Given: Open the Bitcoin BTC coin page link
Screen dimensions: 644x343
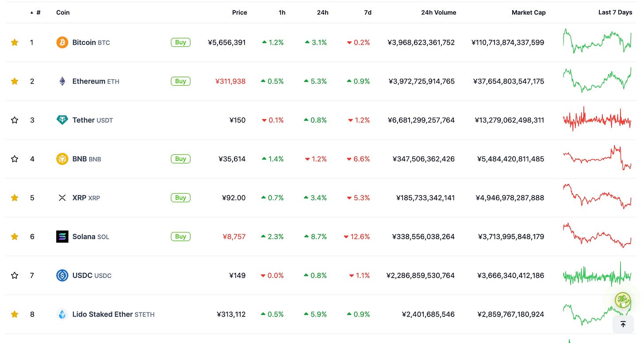Looking at the screenshot, I should [91, 42].
